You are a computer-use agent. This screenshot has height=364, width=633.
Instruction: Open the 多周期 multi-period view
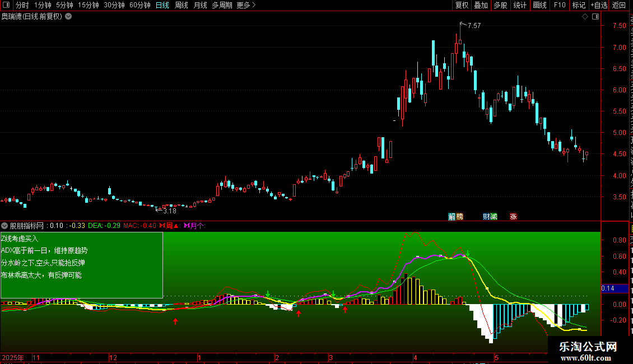pos(222,5)
